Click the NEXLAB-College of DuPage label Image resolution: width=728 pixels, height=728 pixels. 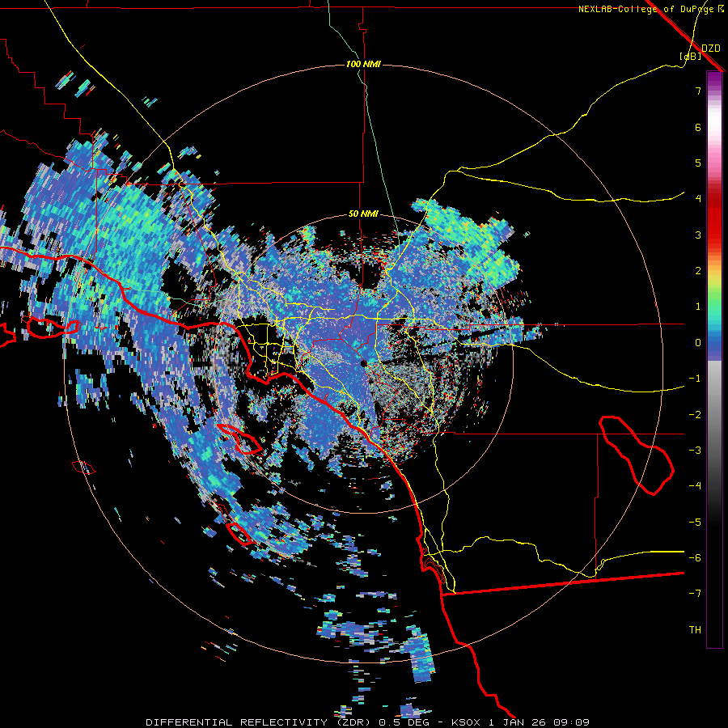tap(645, 9)
